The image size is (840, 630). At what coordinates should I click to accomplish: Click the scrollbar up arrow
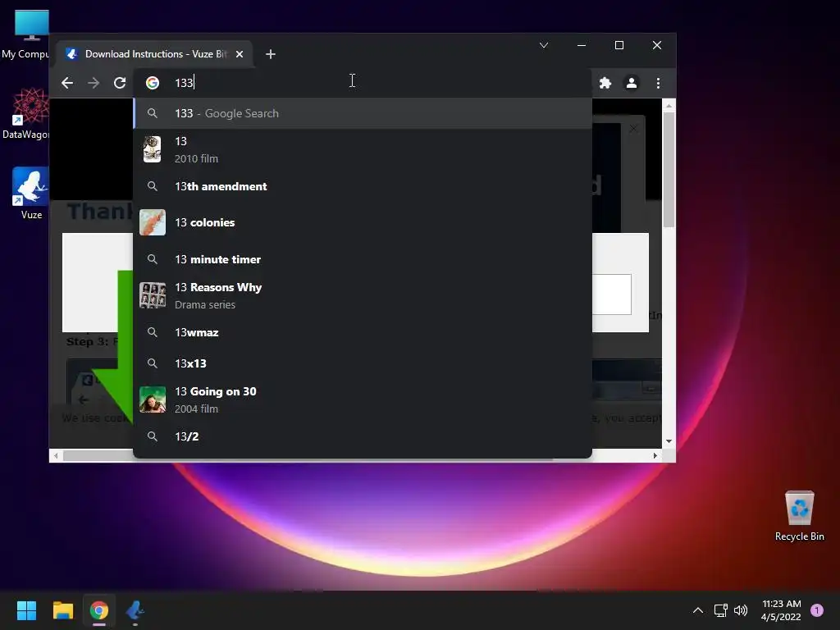[x=669, y=106]
